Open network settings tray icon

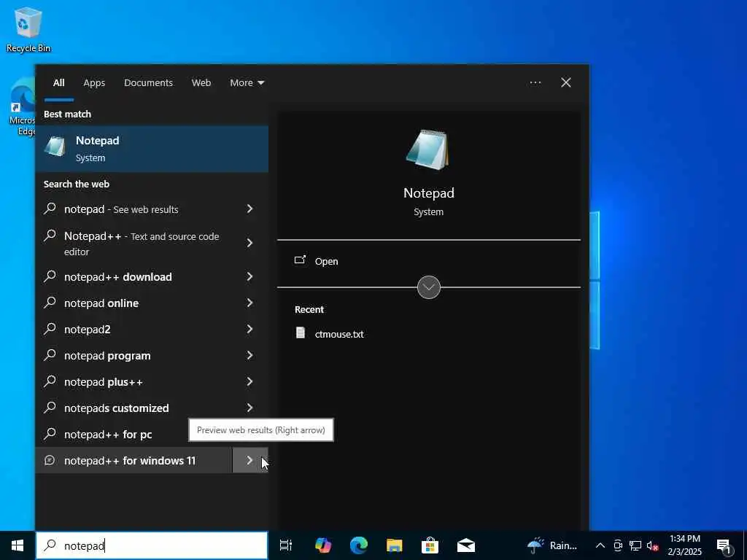(635, 545)
